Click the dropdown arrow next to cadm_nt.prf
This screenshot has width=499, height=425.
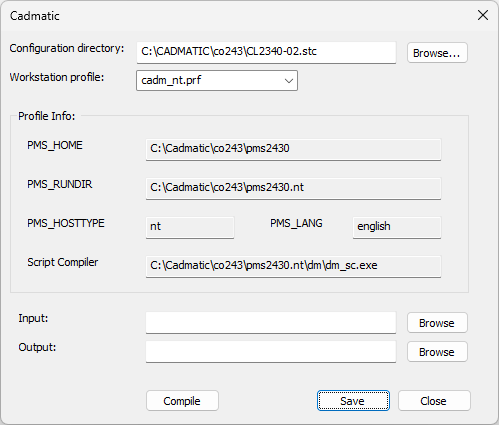click(x=289, y=81)
